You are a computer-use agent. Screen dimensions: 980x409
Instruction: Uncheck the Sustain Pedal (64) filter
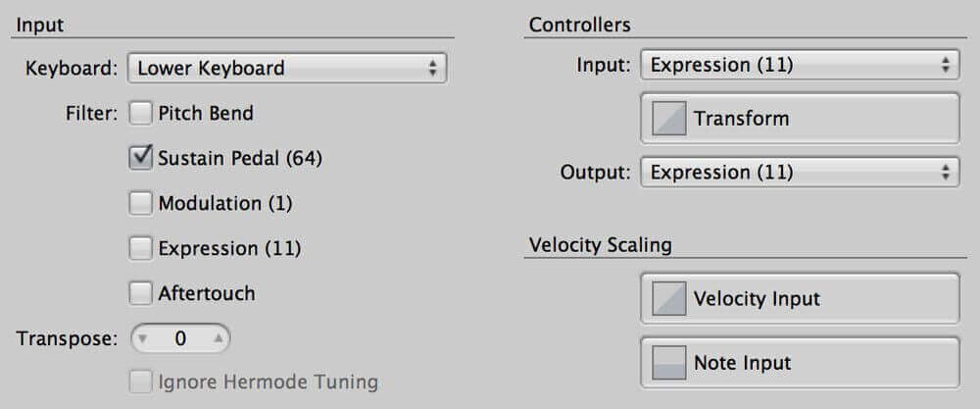(x=140, y=158)
